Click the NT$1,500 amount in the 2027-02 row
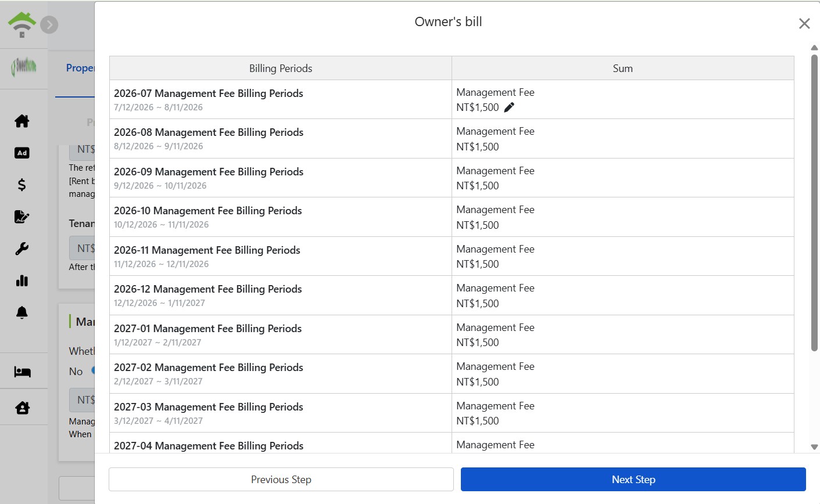The image size is (820, 504). 478,382
